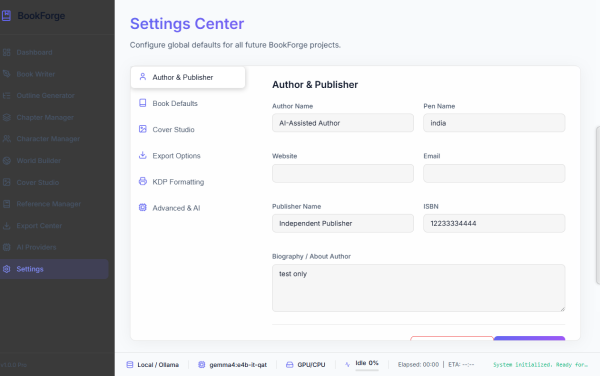Screen dimensions: 600x376
Task: Focus the Email input field
Action: (x=494, y=173)
